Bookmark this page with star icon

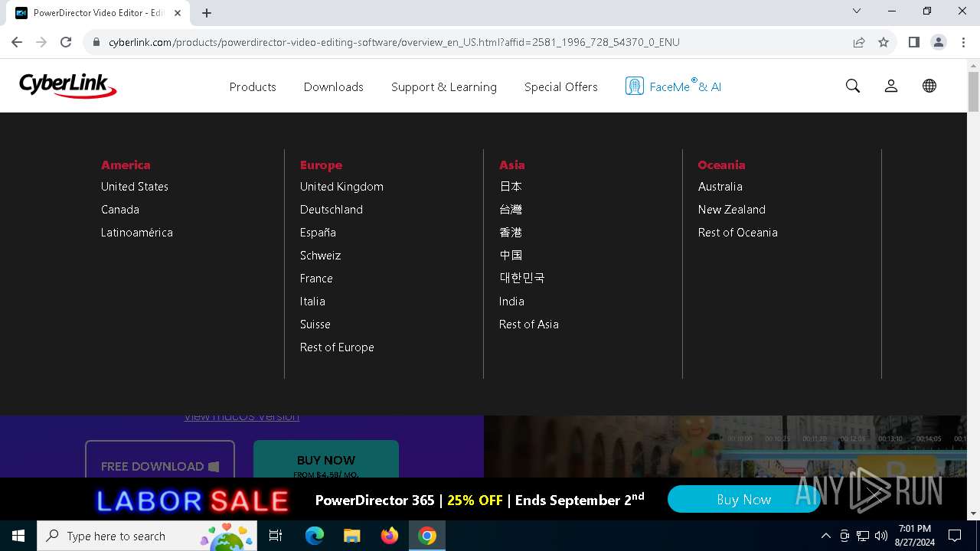pos(884,42)
